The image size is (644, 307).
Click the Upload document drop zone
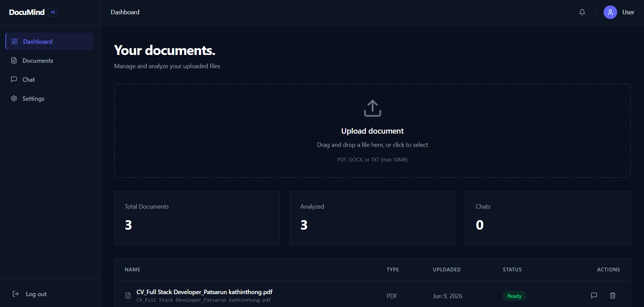[372, 131]
